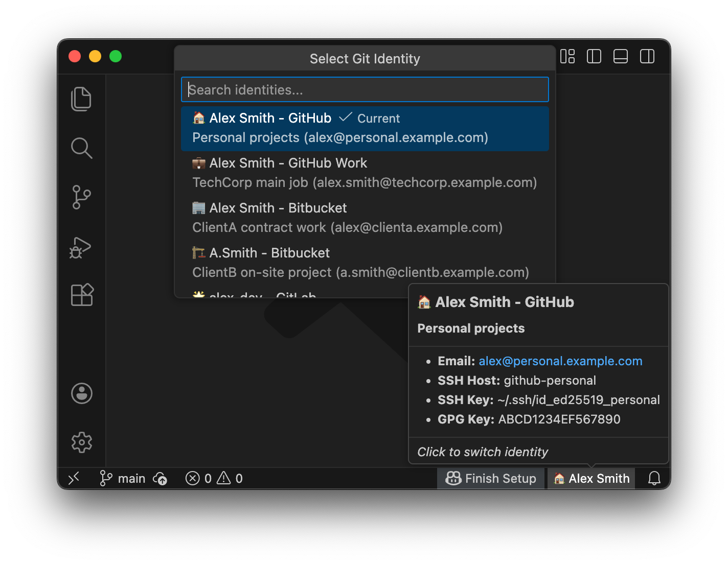Open the Explorer view in activity bar
This screenshot has height=565, width=728.
click(x=81, y=99)
